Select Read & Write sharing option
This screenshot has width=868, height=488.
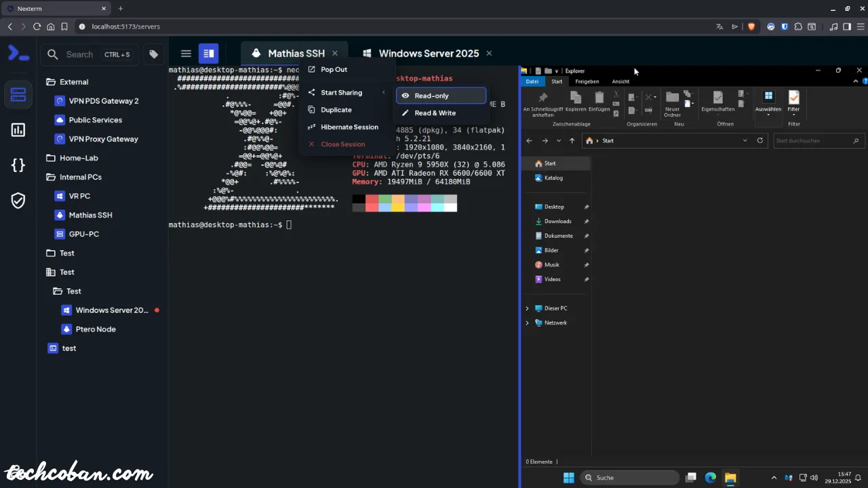[441, 113]
